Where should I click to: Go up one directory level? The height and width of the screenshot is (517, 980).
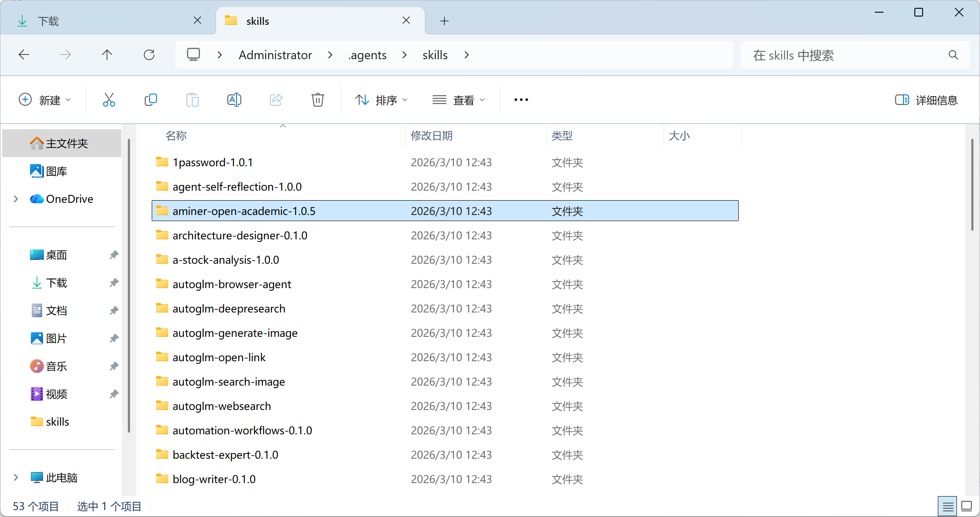pos(107,55)
